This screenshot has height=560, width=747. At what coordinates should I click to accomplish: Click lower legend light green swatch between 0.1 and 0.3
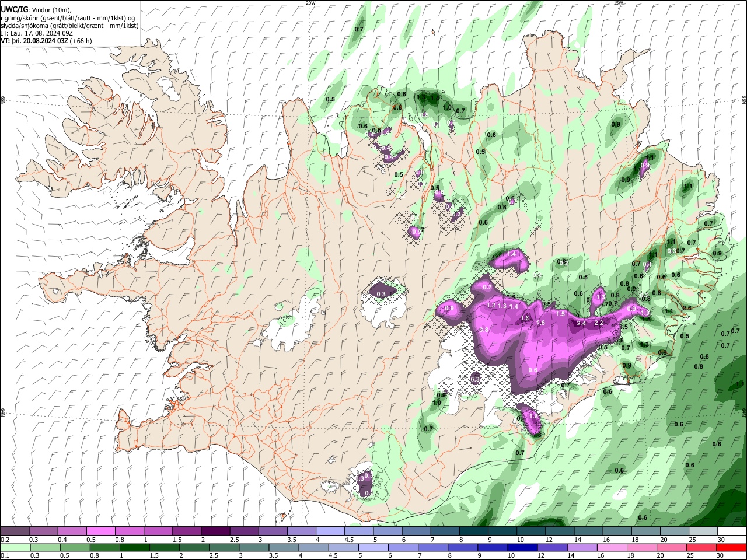point(16,547)
